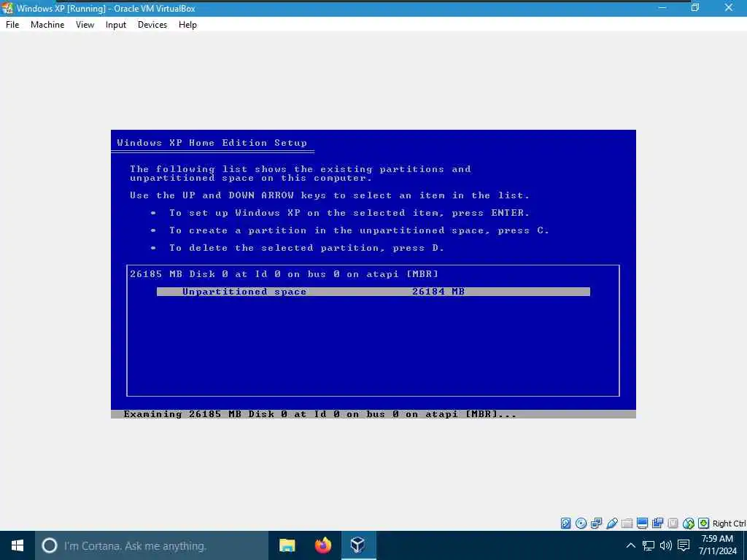747x560 pixels.
Task: Open the Windows Start menu
Action: coord(18,545)
